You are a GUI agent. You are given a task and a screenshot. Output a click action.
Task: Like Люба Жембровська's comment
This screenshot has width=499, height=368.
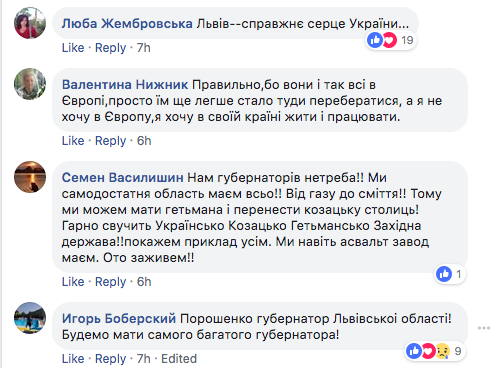(73, 48)
